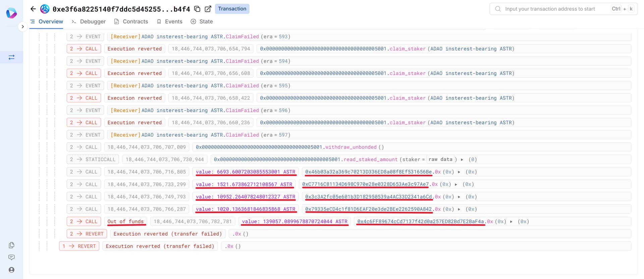Click the CALL badge in the Out of funds row
644x279 pixels.
click(84, 222)
